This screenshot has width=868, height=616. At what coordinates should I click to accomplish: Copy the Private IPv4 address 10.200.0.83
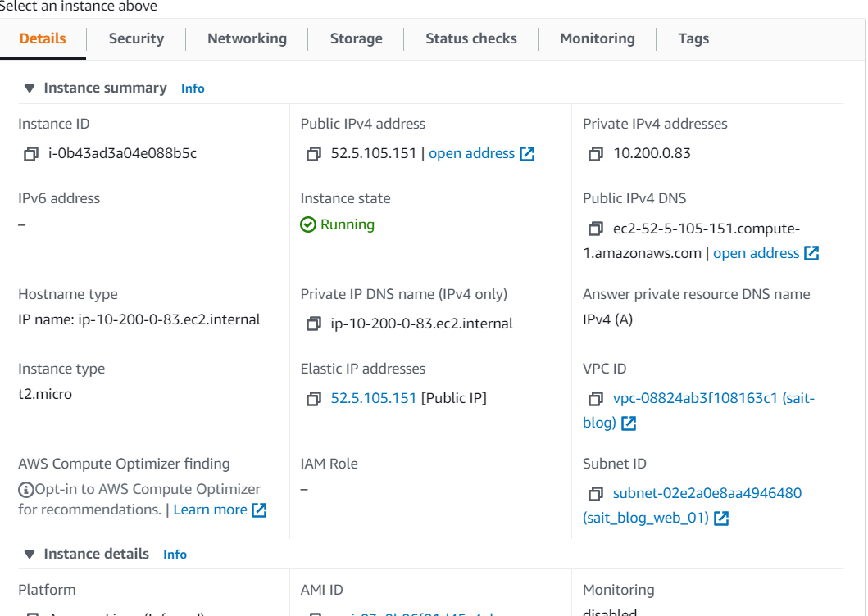point(596,154)
